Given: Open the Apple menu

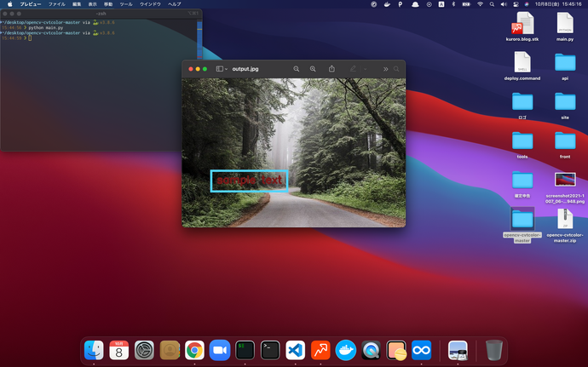Looking at the screenshot, I should click(x=10, y=4).
